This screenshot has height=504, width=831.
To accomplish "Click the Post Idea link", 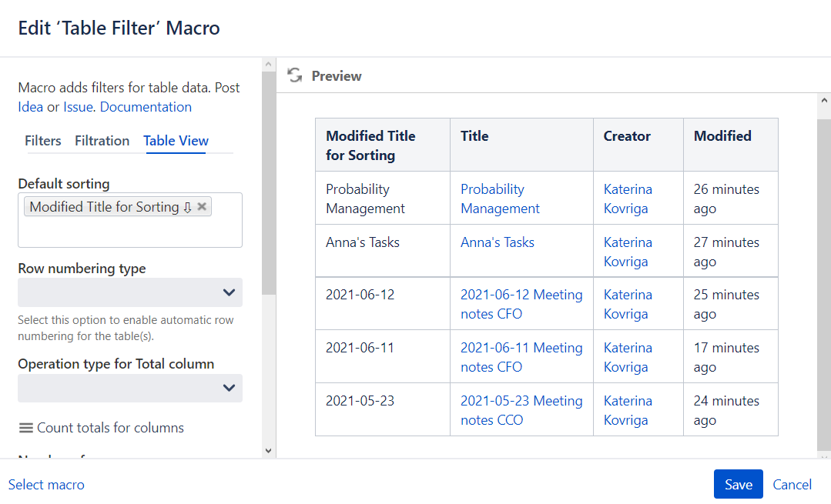I will click(x=31, y=106).
